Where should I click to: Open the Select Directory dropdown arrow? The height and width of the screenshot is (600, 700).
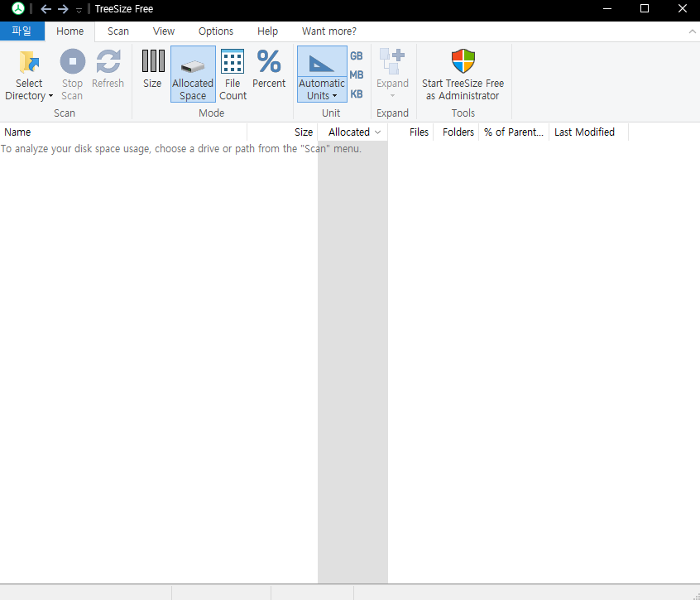click(x=51, y=96)
